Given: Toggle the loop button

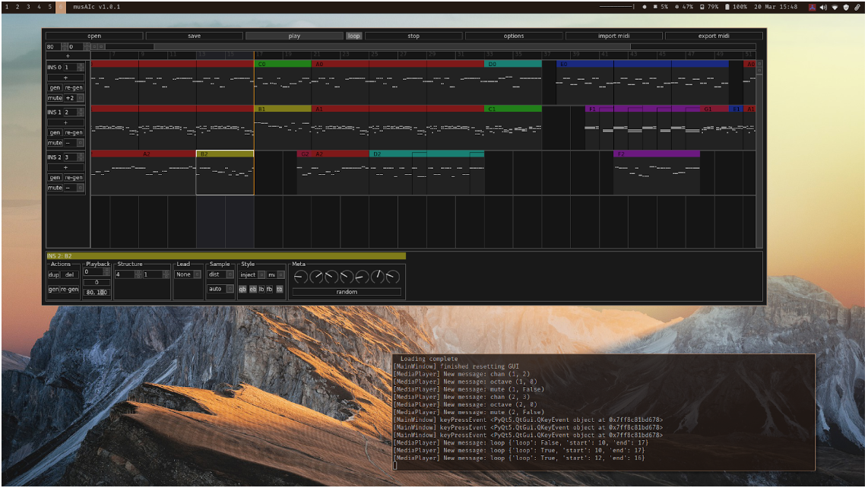Looking at the screenshot, I should click(353, 36).
